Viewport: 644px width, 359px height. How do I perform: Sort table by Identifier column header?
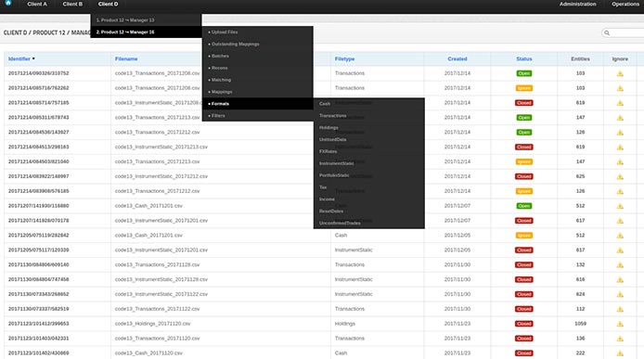pyautogui.click(x=19, y=59)
